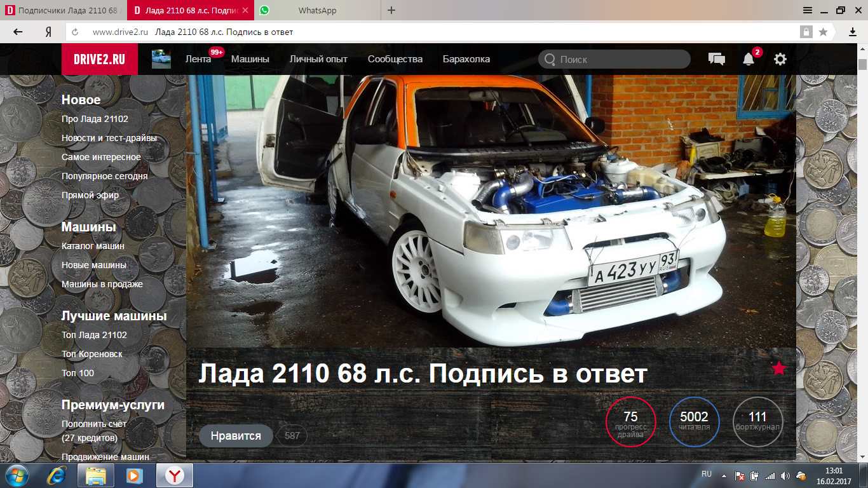Viewport: 868px width, 488px height.
Task: Open the Лента menu item
Action: 198,59
